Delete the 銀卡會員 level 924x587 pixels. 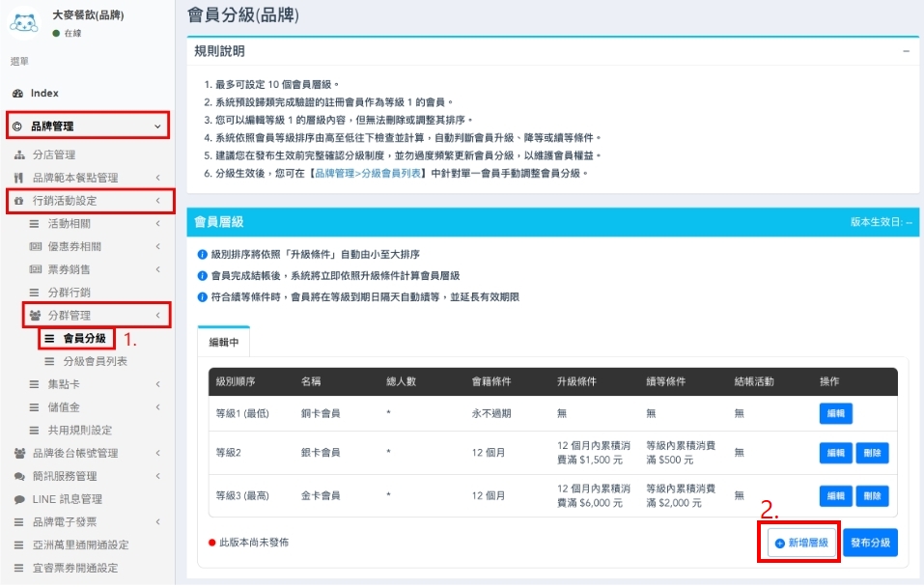(x=872, y=453)
